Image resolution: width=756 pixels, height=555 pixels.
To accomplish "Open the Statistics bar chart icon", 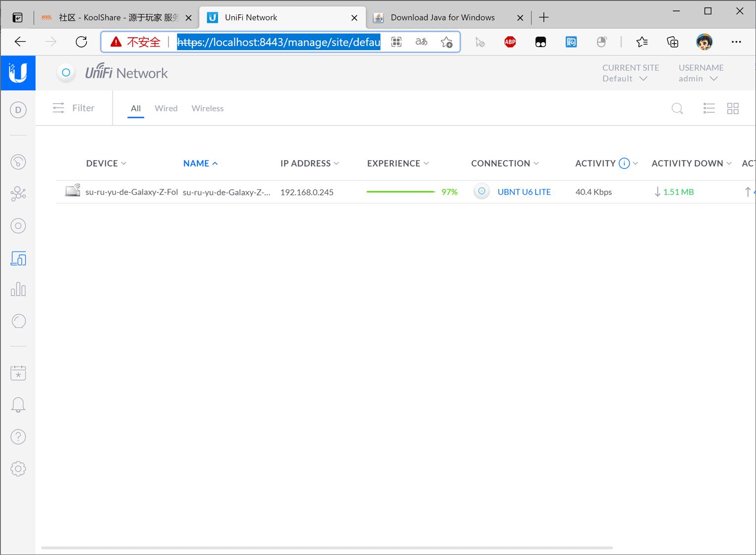I will coord(18,290).
